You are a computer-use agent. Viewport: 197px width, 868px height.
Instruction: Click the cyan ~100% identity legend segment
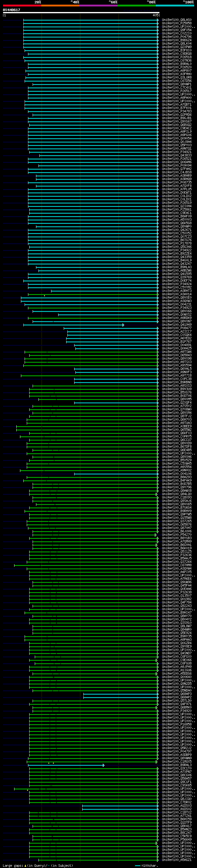point(175,6)
